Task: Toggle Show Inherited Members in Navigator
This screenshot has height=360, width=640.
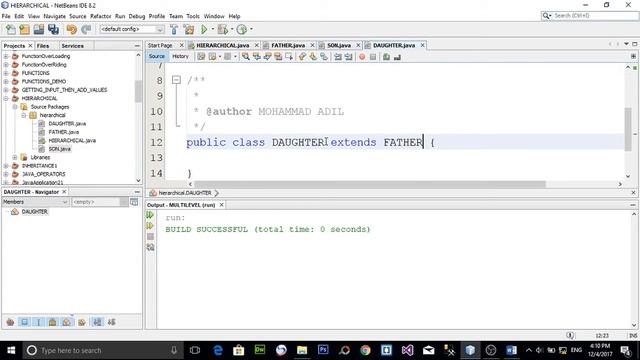Action: pos(10,322)
